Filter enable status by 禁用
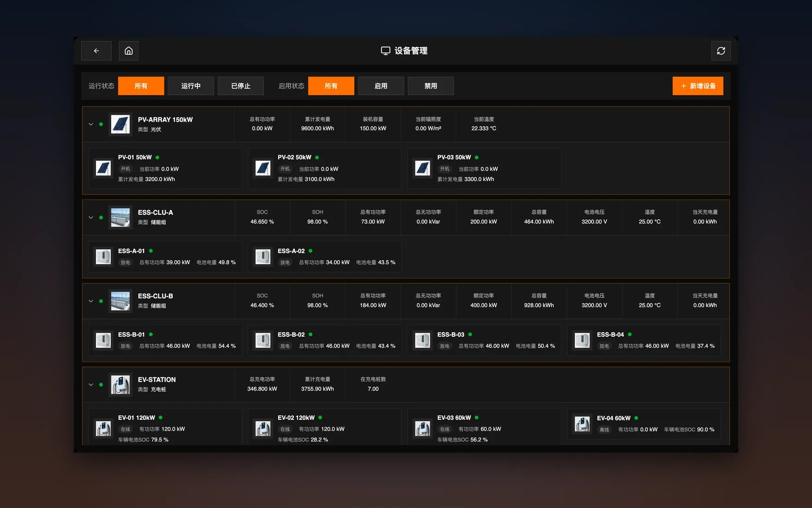 431,86
